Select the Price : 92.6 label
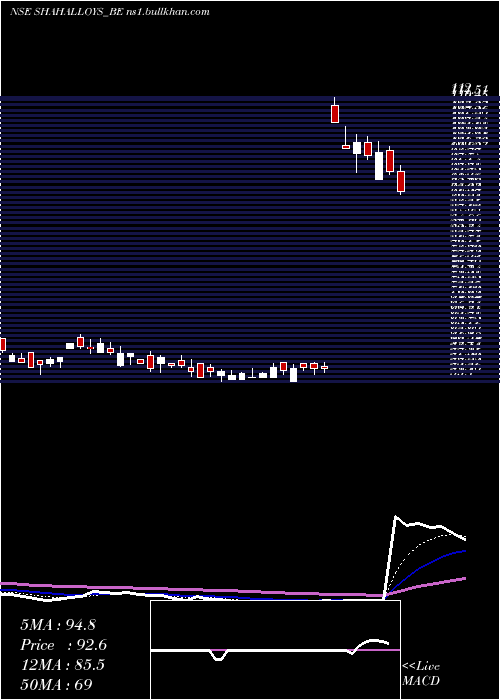Viewport: 500px width, 700px height. point(63,645)
